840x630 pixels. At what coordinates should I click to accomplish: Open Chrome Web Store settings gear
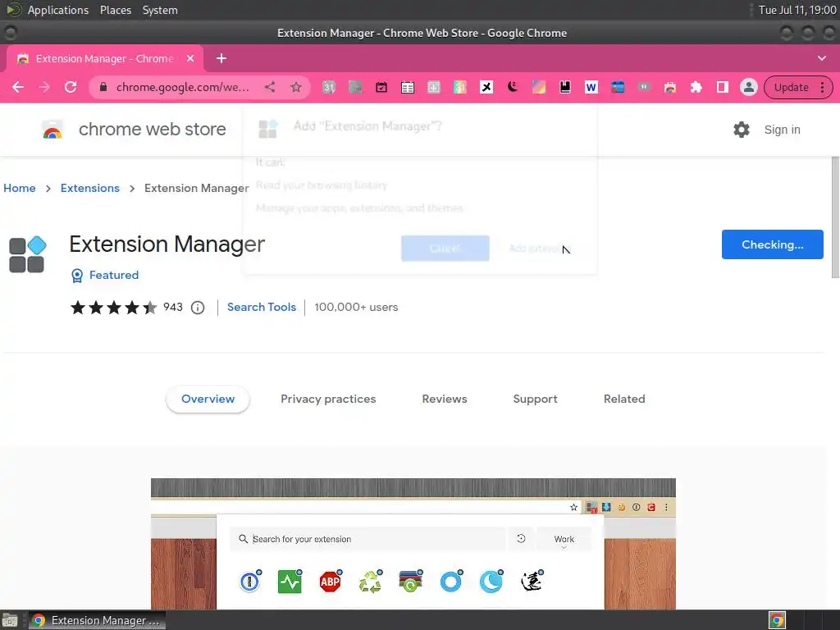[742, 130]
